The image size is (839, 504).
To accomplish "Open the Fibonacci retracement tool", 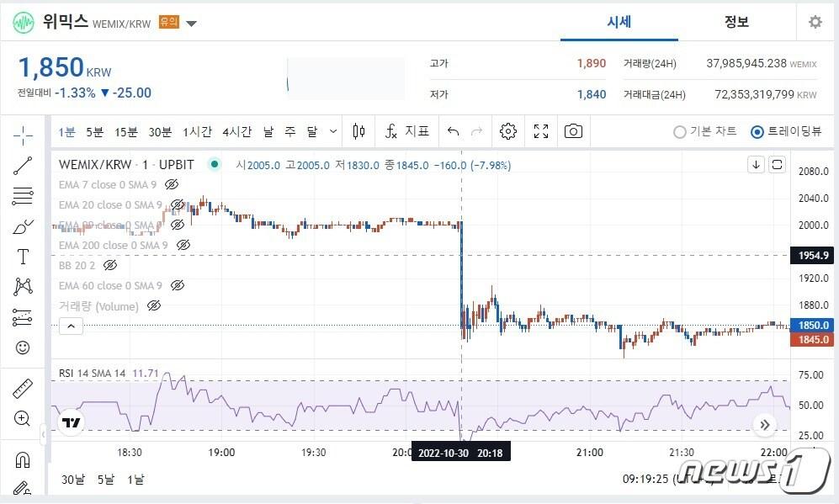I will (23, 196).
